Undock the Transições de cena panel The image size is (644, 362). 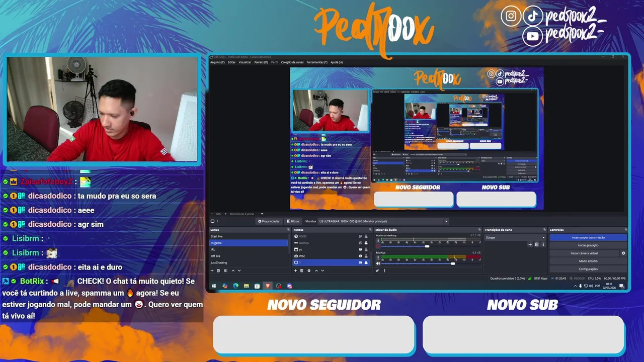[x=544, y=230]
